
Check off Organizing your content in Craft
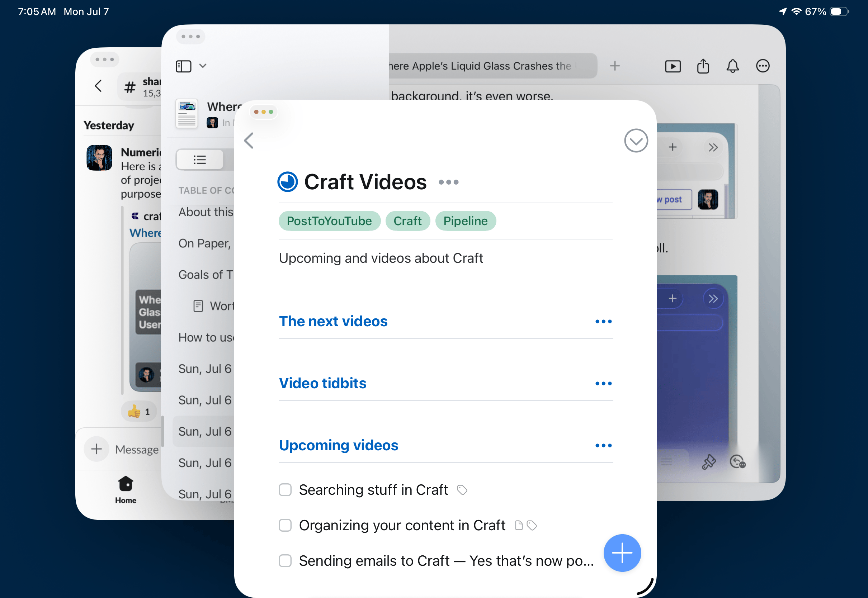pyautogui.click(x=285, y=525)
